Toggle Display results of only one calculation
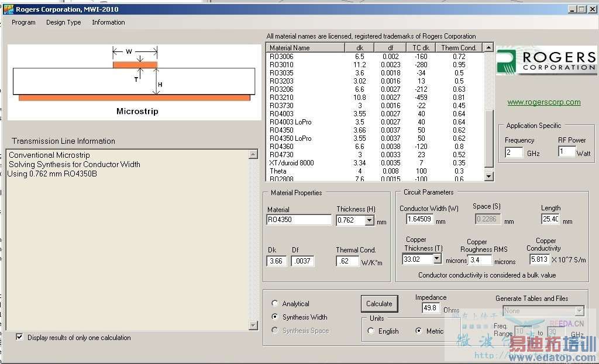This screenshot has height=364, width=599. point(19,337)
